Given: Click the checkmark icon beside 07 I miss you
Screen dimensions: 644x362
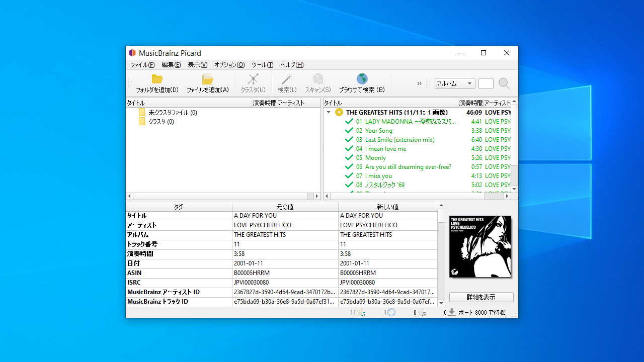Looking at the screenshot, I should click(x=349, y=175).
